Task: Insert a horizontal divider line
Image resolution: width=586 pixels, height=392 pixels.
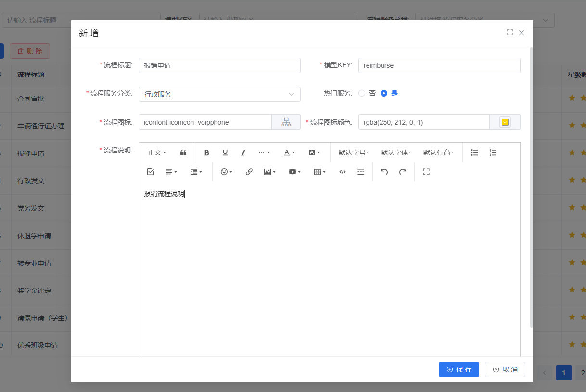Action: tap(361, 172)
